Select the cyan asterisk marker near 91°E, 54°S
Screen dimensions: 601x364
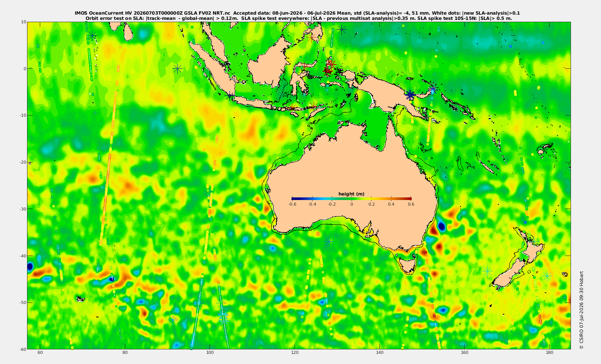point(173,319)
